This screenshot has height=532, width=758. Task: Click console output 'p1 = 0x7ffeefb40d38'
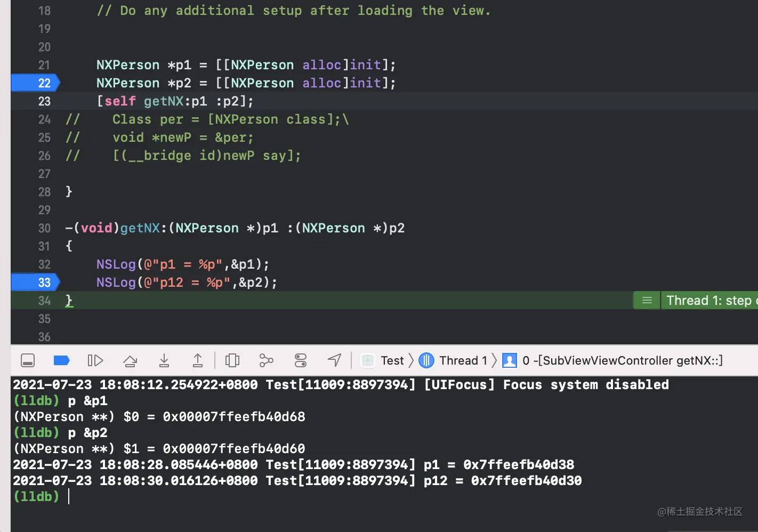click(499, 465)
